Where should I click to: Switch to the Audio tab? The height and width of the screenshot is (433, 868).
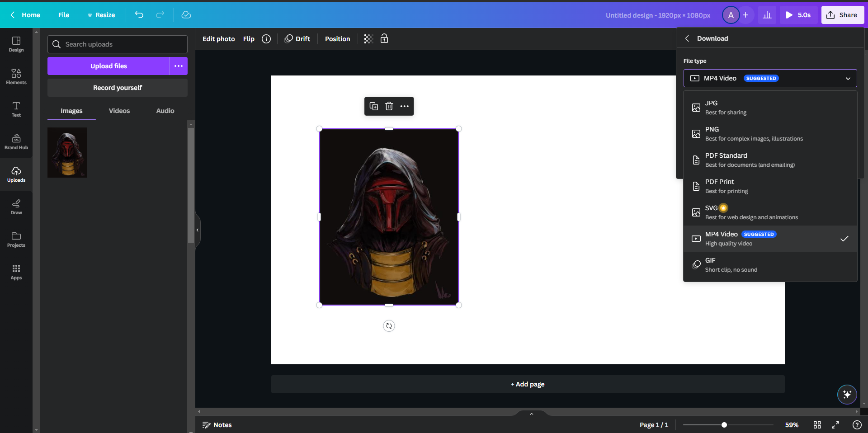(165, 110)
